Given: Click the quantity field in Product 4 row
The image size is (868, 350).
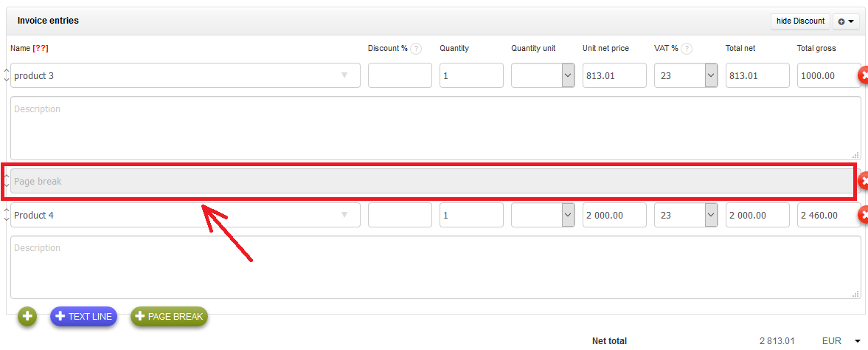Looking at the screenshot, I should point(472,215).
